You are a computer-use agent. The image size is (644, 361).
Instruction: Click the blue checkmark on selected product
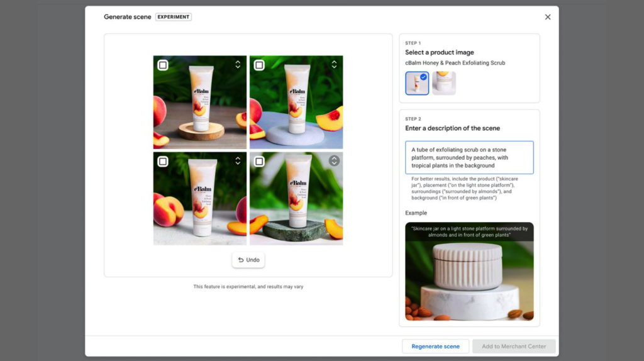tap(423, 77)
